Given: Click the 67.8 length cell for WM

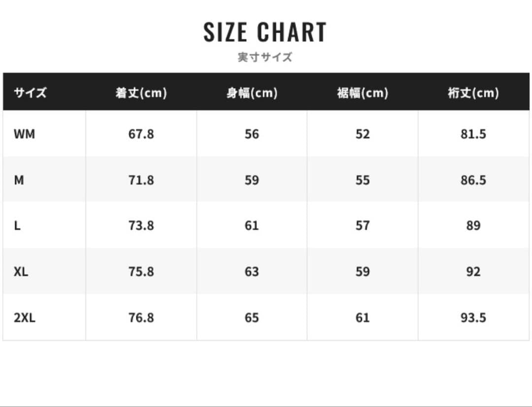Looking at the screenshot, I should (x=141, y=134).
